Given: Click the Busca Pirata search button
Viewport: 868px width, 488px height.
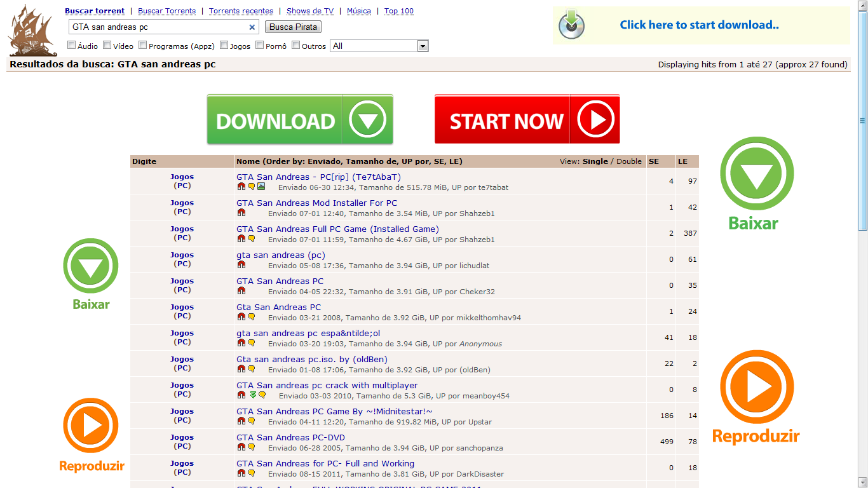Looking at the screenshot, I should (x=293, y=27).
